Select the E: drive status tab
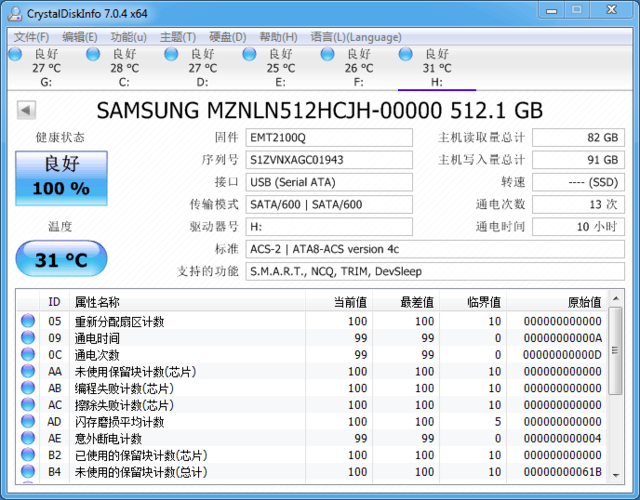The height and width of the screenshot is (500, 640). [x=280, y=68]
